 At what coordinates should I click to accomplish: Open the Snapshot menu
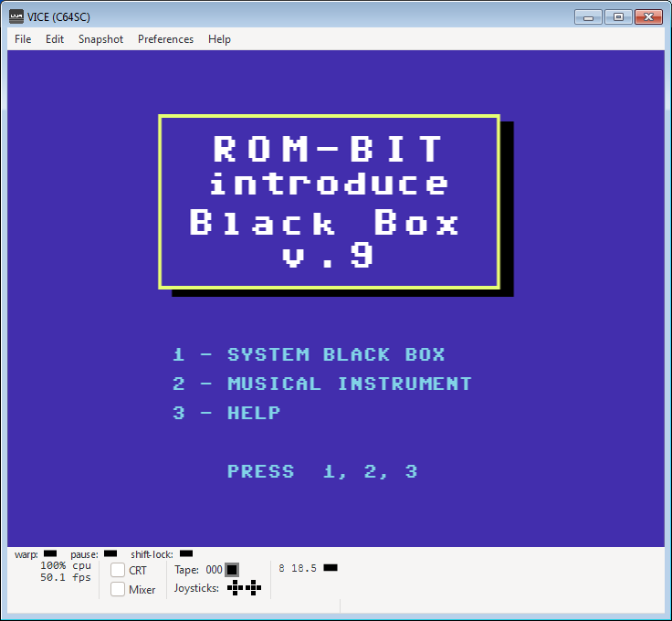coord(100,39)
